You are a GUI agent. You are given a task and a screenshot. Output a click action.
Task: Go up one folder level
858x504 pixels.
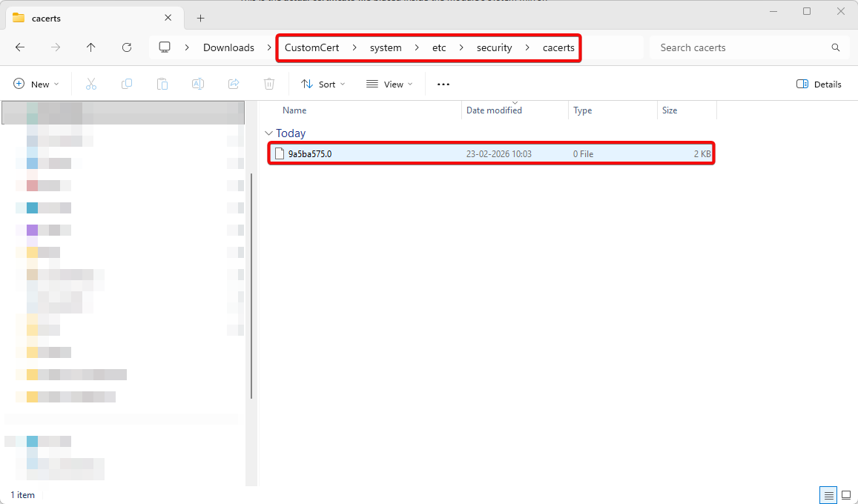click(91, 47)
